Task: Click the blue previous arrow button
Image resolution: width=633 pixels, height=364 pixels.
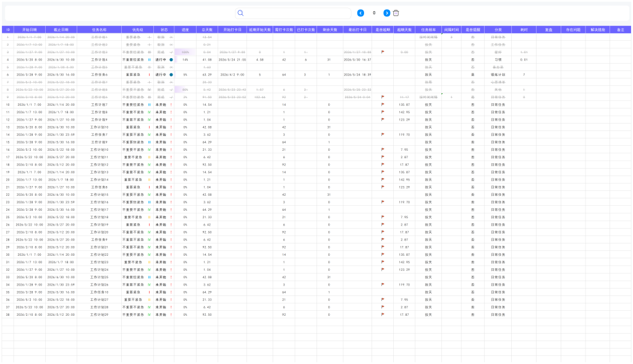Action: click(360, 13)
